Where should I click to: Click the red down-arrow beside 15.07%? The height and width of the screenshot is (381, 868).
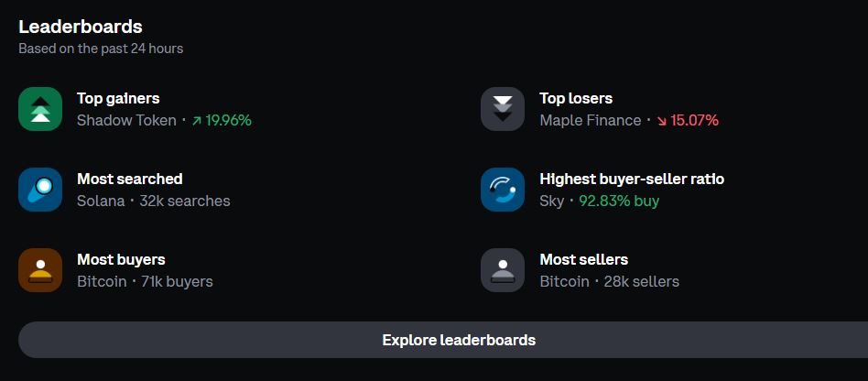pos(661,121)
